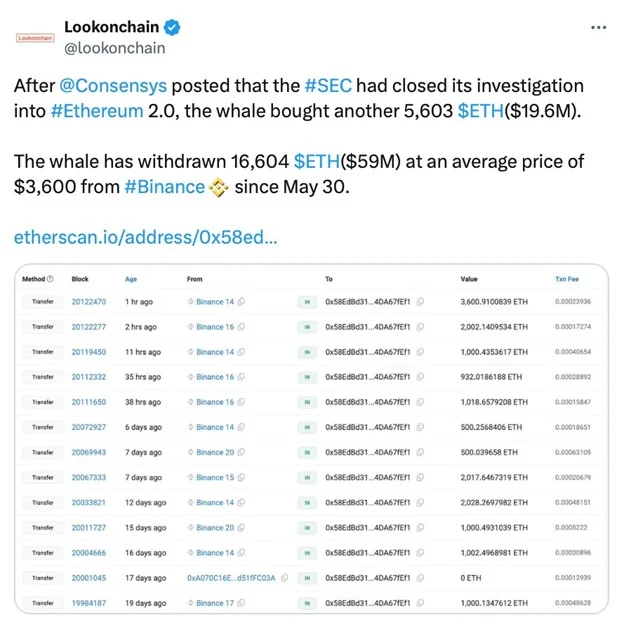This screenshot has width=624, height=627.
Task: Click the Txn Fee column header
Action: [567, 279]
